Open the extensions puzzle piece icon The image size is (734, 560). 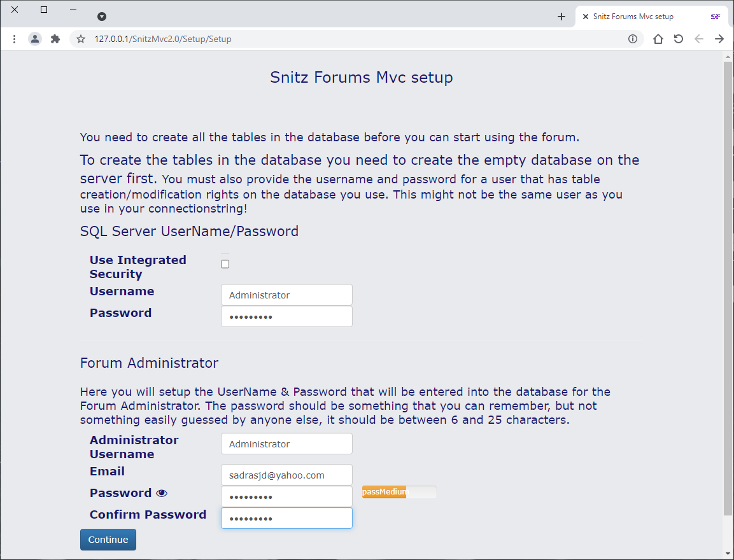(x=55, y=39)
